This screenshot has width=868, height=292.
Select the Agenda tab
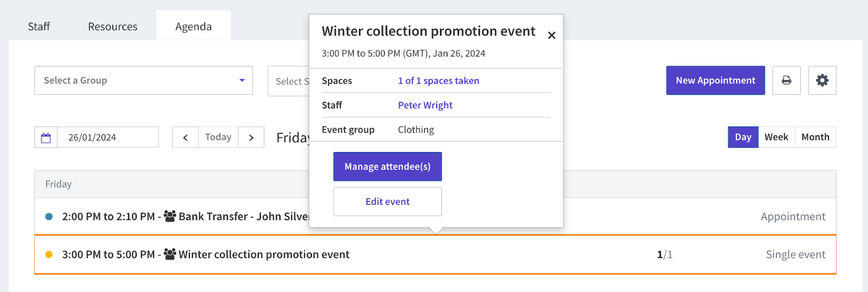(194, 27)
